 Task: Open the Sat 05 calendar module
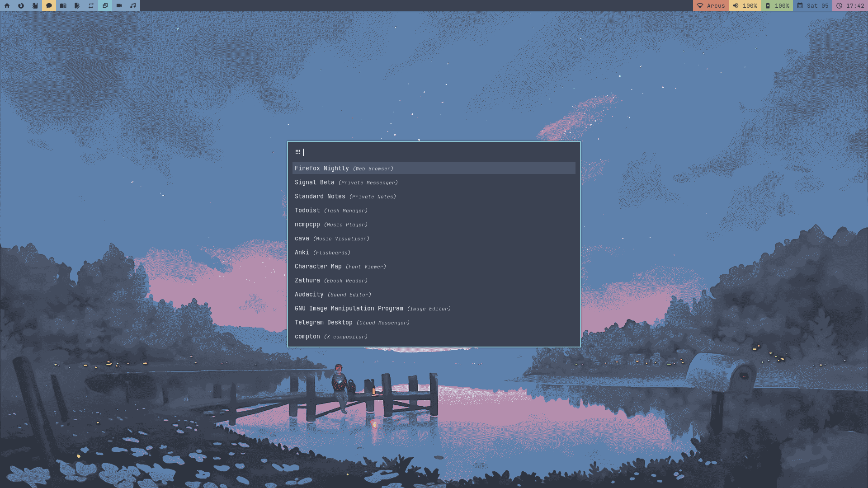(x=812, y=5)
